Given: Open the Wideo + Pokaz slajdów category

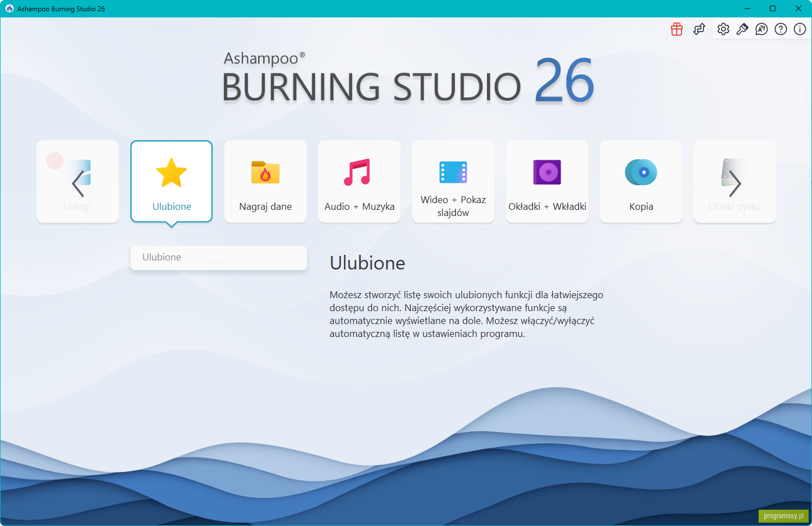Looking at the screenshot, I should (x=453, y=181).
